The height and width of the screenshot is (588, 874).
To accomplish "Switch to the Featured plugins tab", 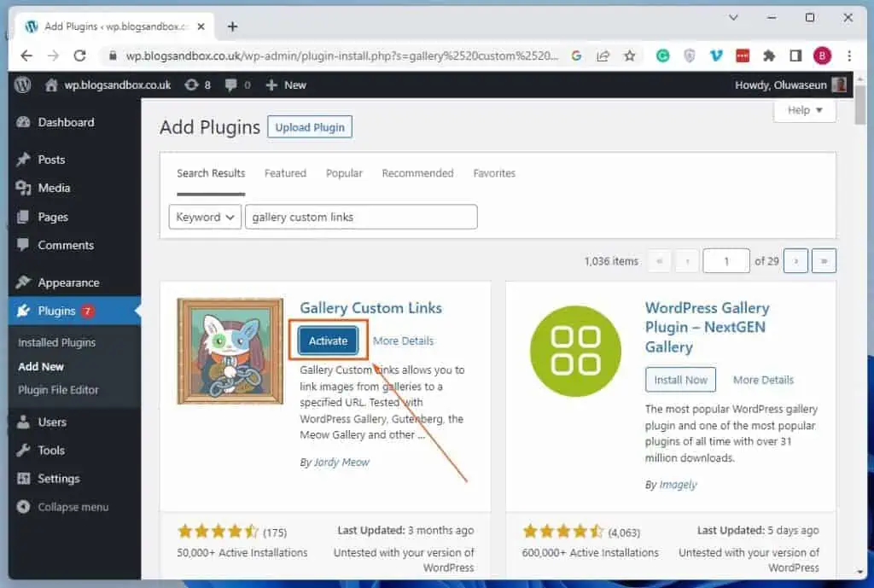I will point(285,173).
